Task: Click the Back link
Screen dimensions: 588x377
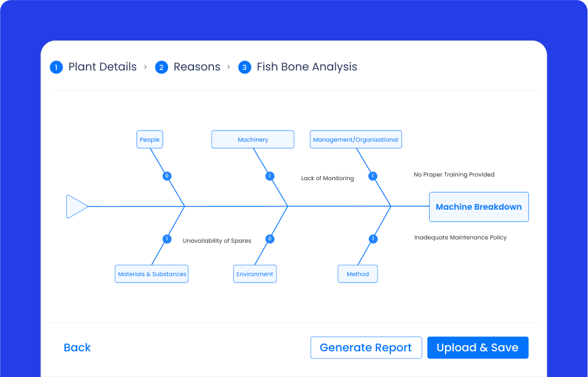Action: pyautogui.click(x=77, y=348)
